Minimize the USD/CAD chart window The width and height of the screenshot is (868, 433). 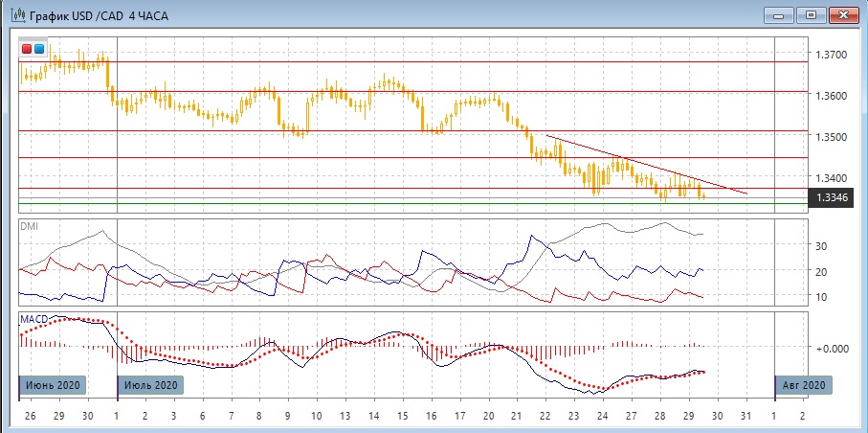[x=780, y=14]
